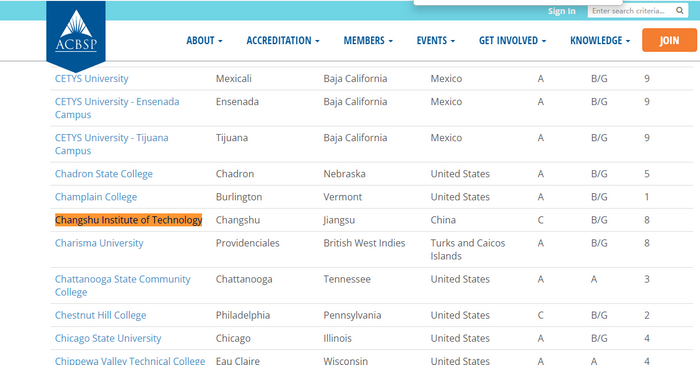Click the ACBSP logo

pos(76,36)
